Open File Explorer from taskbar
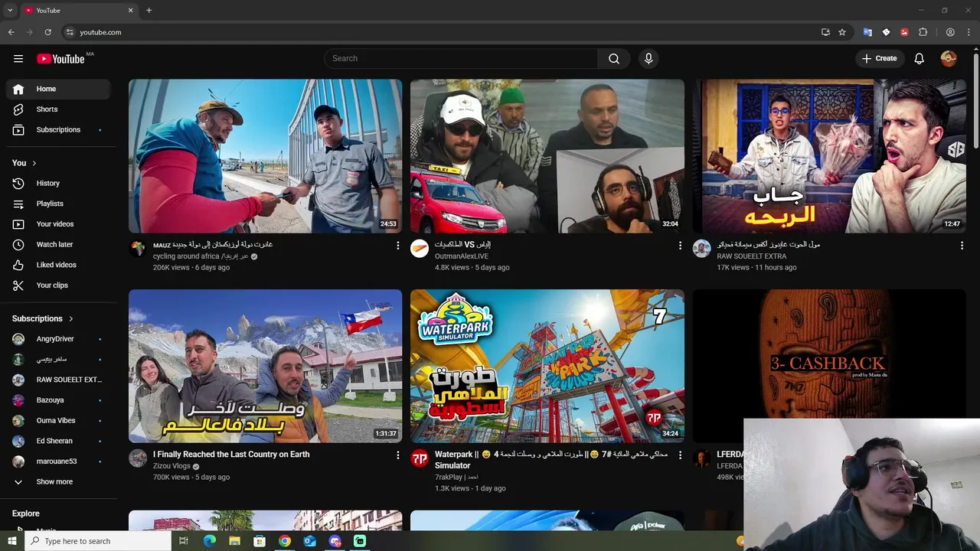980x551 pixels. tap(234, 541)
